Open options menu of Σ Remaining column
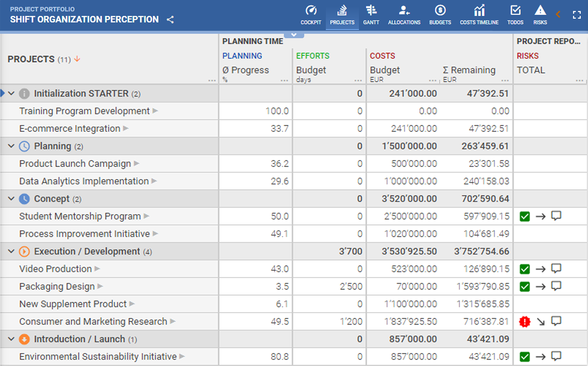 [505, 80]
